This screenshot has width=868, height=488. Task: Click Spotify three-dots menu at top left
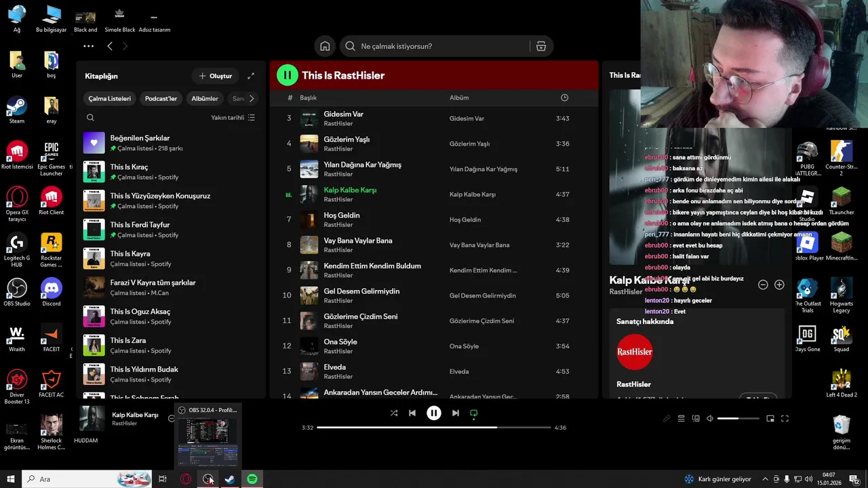(88, 46)
